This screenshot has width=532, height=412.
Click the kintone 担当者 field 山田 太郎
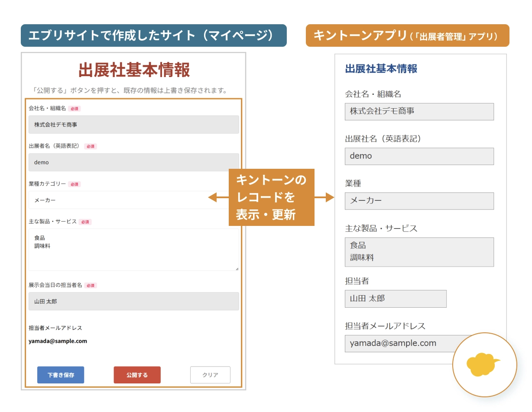click(396, 299)
